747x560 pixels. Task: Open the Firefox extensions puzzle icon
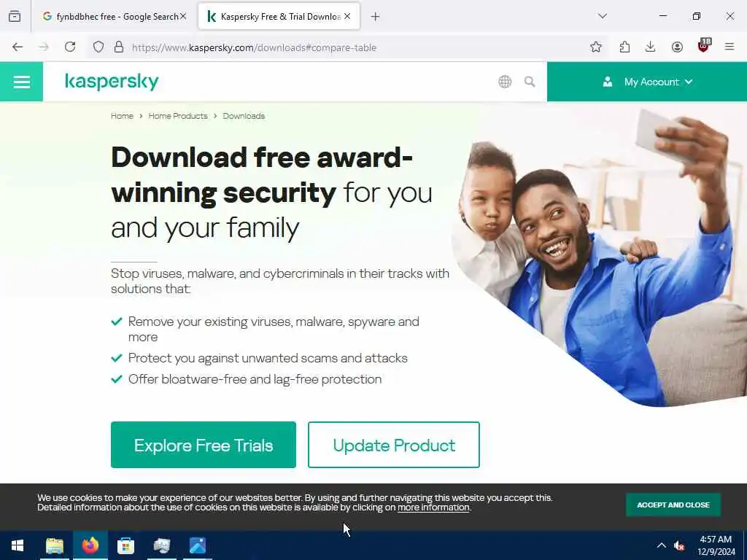[624, 47]
